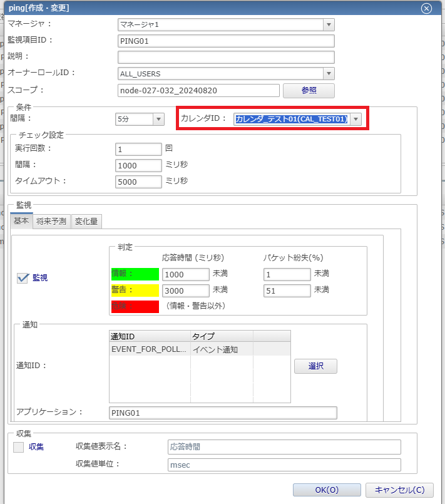Click the yellow 警告 color label
445x504 pixels.
133,290
